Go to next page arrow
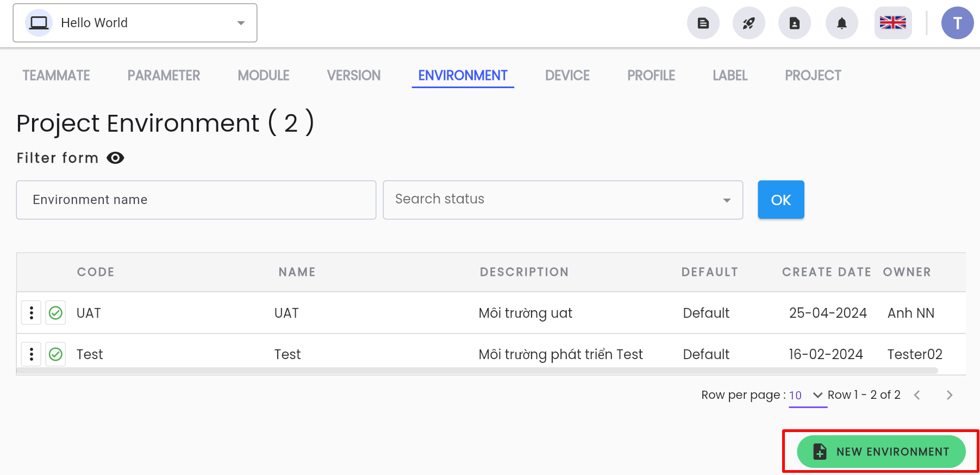 click(x=950, y=395)
